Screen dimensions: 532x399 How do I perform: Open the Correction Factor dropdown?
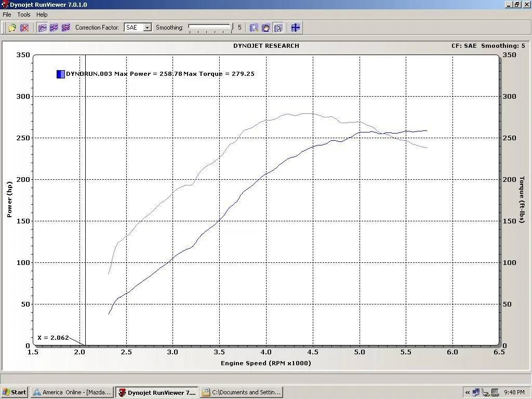(x=147, y=28)
